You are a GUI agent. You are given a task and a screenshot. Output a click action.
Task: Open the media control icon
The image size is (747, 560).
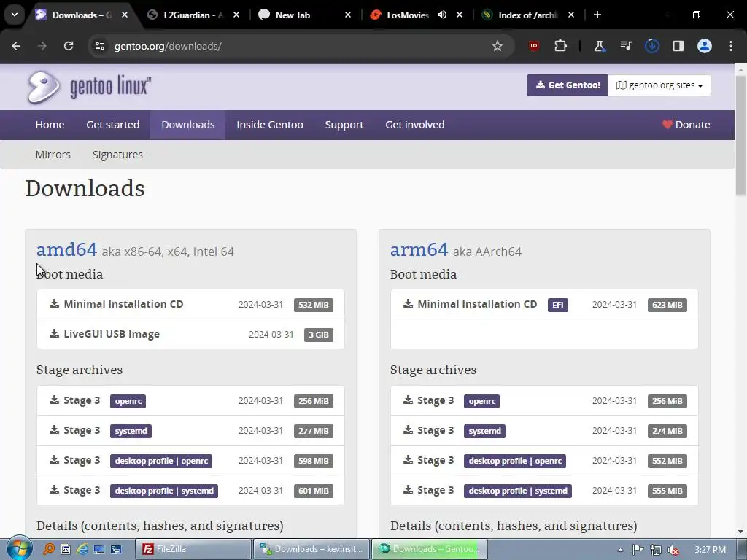[625, 46]
